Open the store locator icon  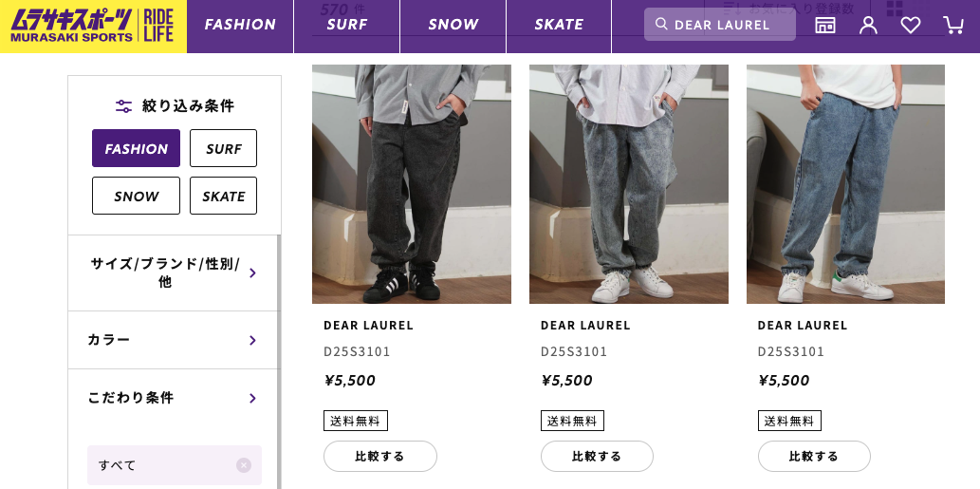point(825,25)
